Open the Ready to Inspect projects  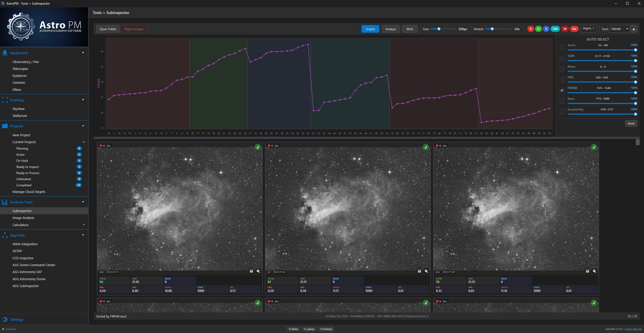click(x=28, y=167)
